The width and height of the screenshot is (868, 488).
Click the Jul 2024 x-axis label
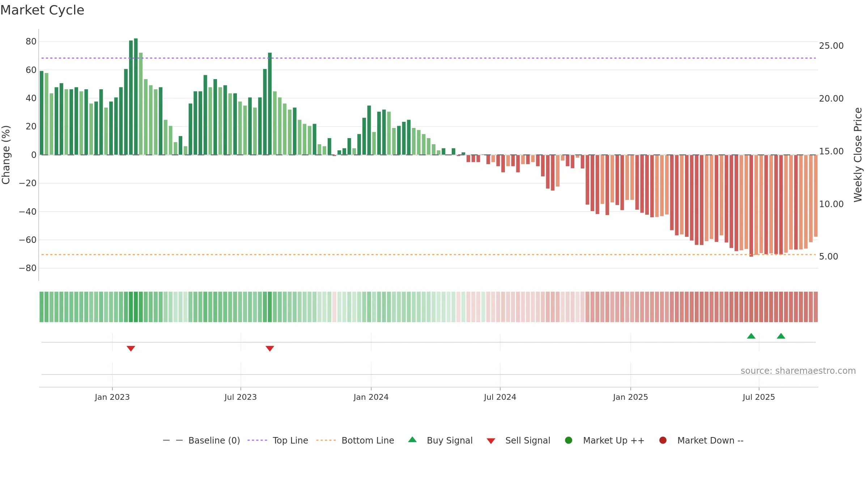click(x=500, y=397)
